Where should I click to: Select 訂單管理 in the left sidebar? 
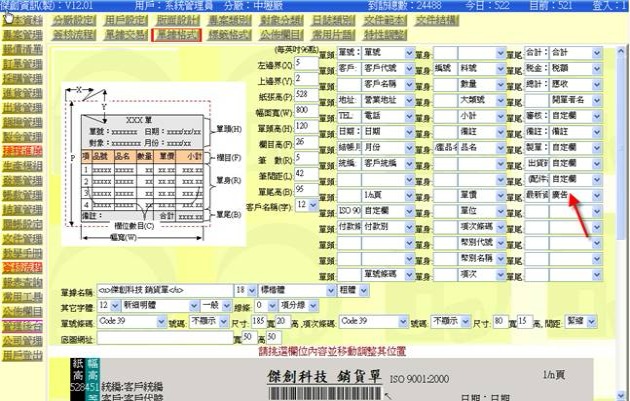click(x=22, y=64)
